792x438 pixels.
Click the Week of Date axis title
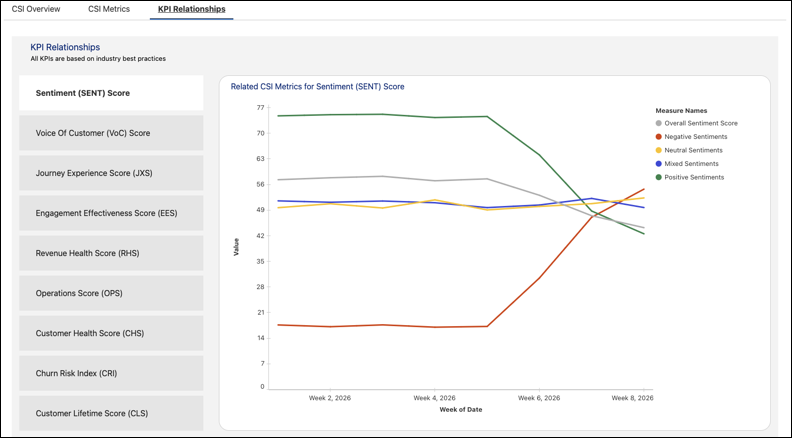pos(461,410)
